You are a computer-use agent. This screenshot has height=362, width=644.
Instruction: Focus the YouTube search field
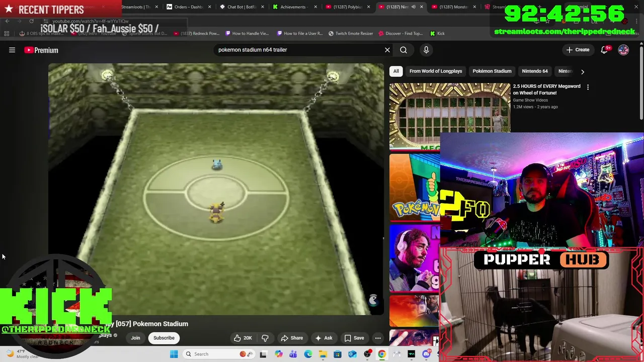tap(299, 50)
